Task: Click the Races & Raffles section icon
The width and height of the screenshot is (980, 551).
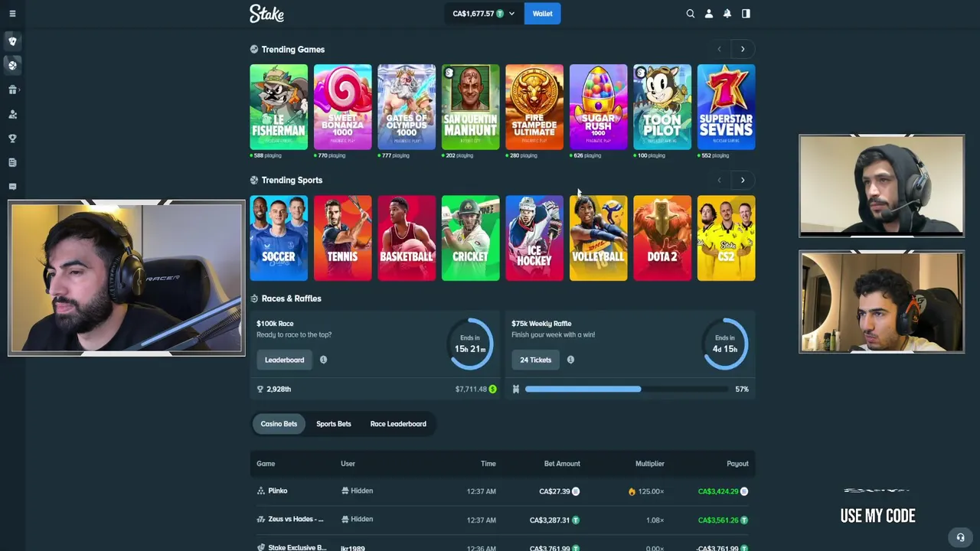Action: tap(254, 298)
